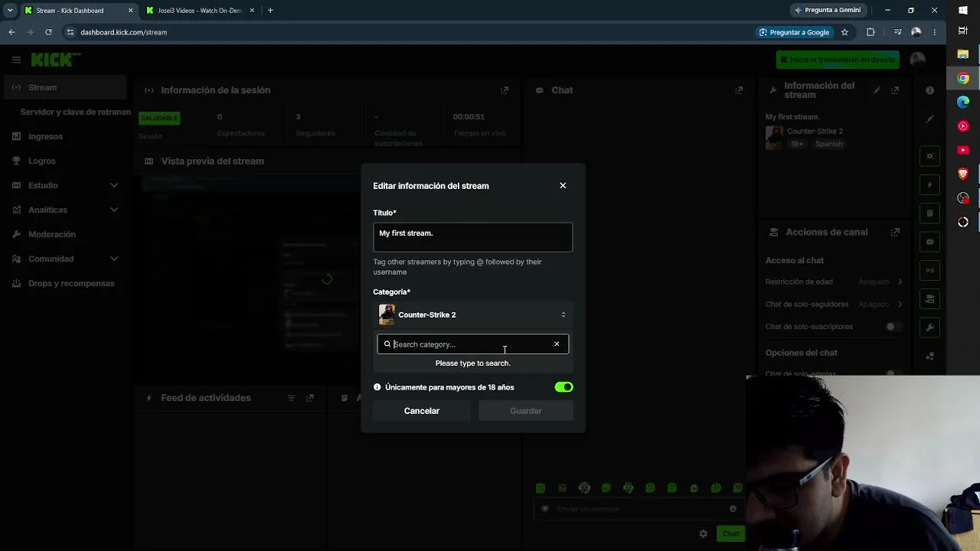Viewport: 980px width, 551px height.
Task: Open Brave browser from the taskbar
Action: [x=963, y=174]
